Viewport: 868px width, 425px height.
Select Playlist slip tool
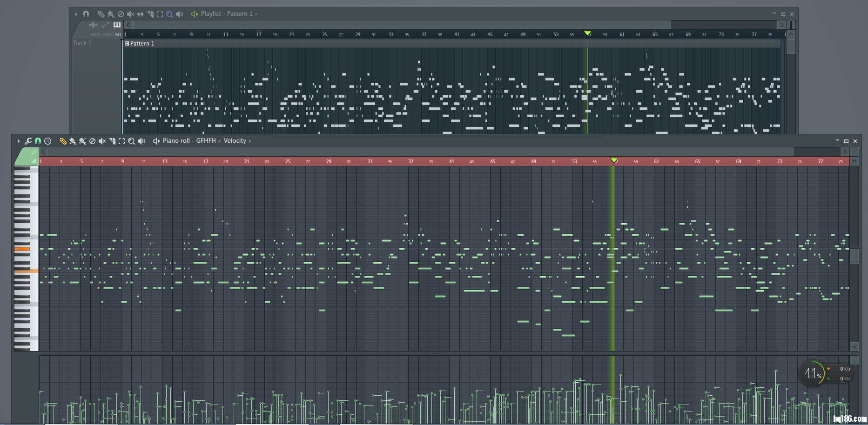(140, 14)
